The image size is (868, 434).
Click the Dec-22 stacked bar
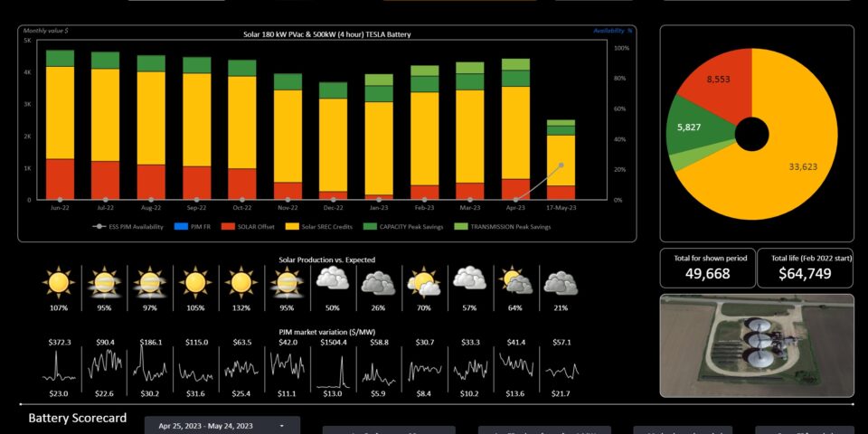point(333,145)
